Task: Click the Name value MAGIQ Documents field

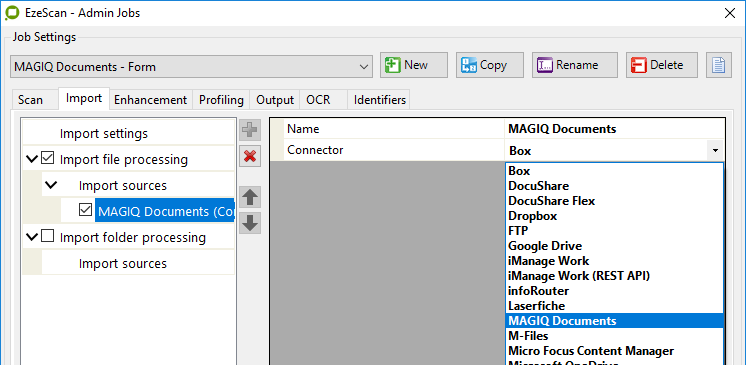Action: [x=614, y=129]
